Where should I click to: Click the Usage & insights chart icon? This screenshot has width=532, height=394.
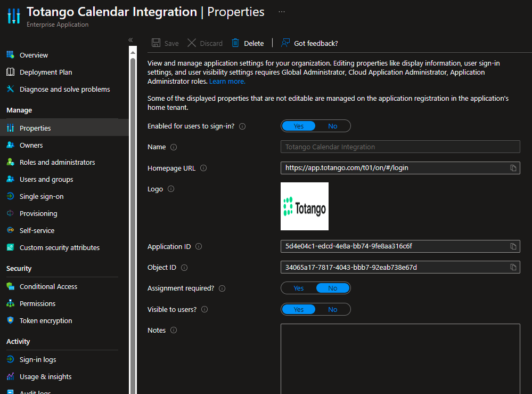pyautogui.click(x=10, y=376)
